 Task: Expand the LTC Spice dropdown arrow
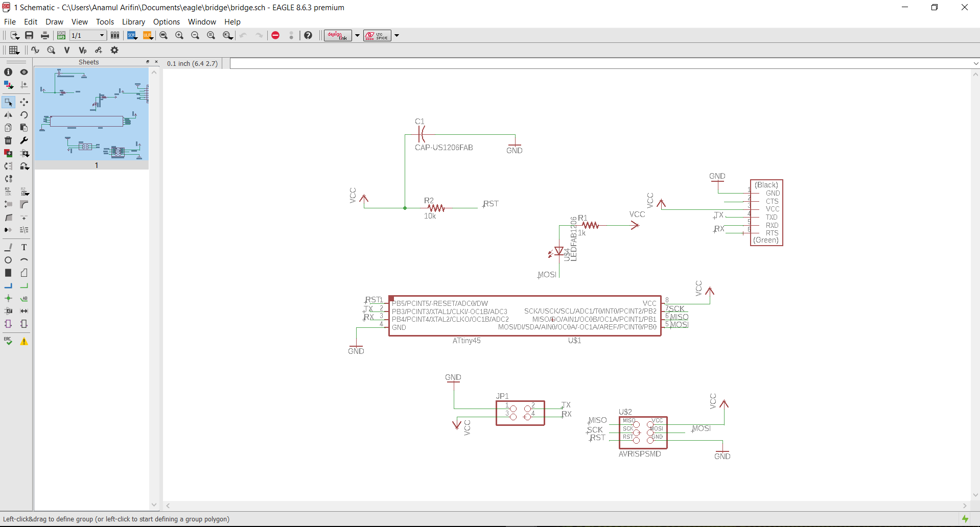coord(396,35)
